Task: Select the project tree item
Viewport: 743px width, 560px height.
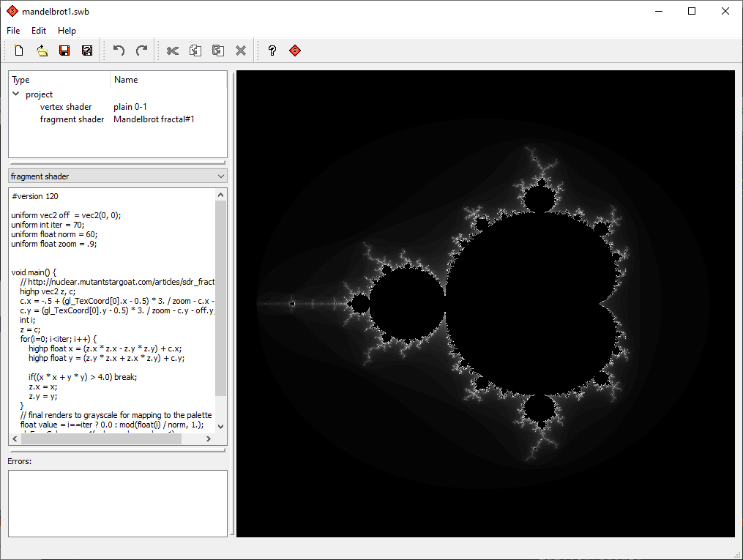Action: point(39,94)
